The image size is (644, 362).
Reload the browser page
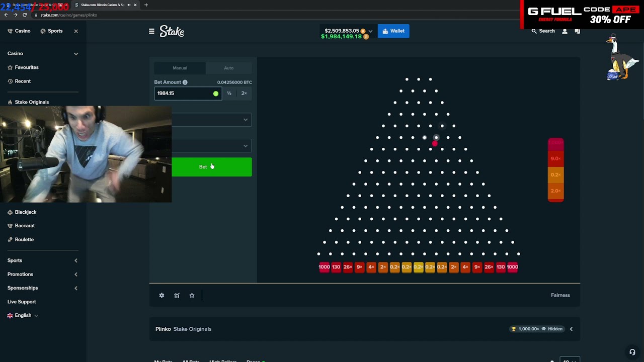coord(25,15)
